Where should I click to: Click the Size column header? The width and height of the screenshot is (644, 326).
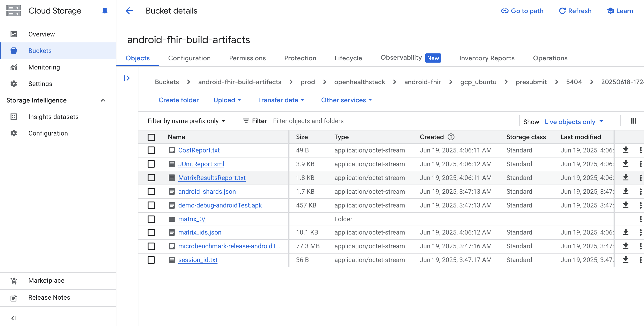(x=302, y=137)
